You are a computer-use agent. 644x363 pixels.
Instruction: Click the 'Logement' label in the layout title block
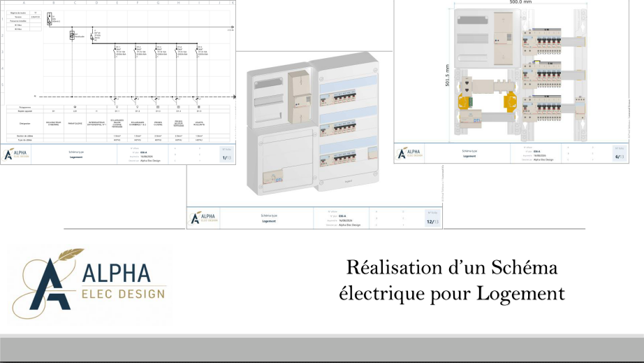pos(469,156)
